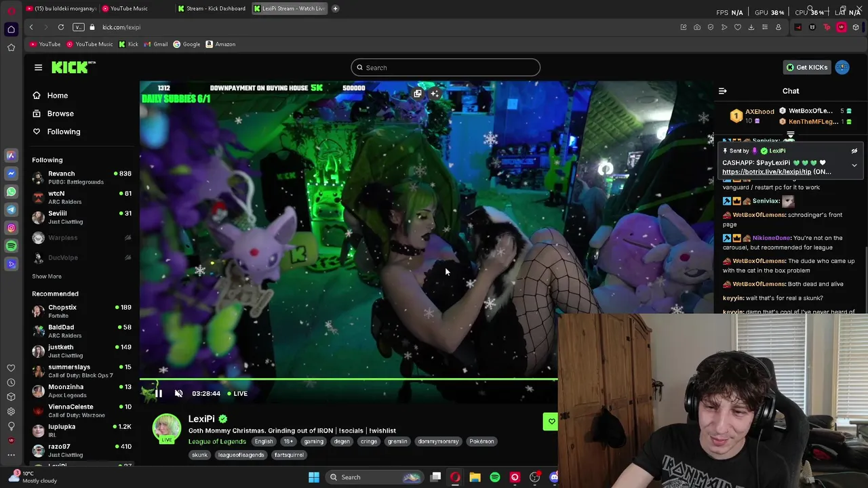This screenshot has width=868, height=488.
Task: Open BaldDad recommended channel
Action: (x=81, y=331)
